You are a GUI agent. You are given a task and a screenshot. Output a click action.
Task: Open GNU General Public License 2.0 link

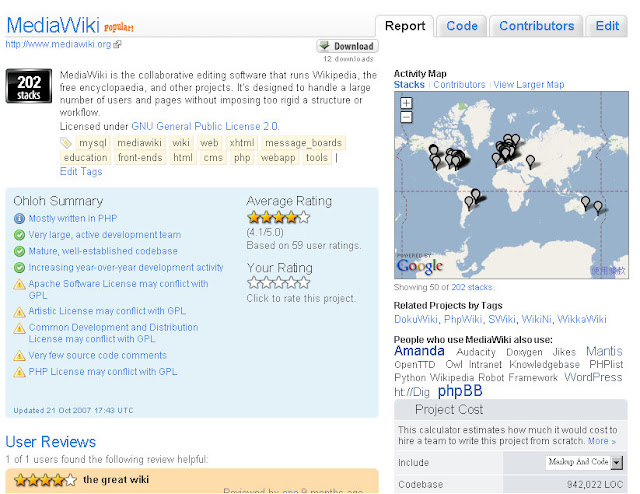(x=205, y=126)
